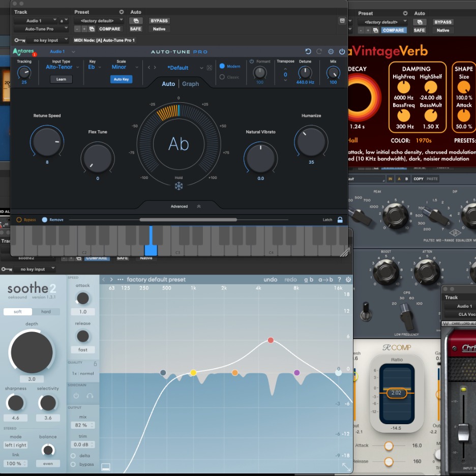476x476 pixels.
Task: Click COPY in the Pultec EQ toolbar
Action: pos(419,179)
